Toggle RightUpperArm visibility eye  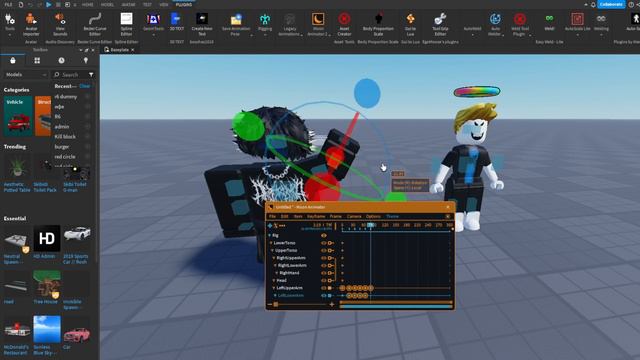324,258
